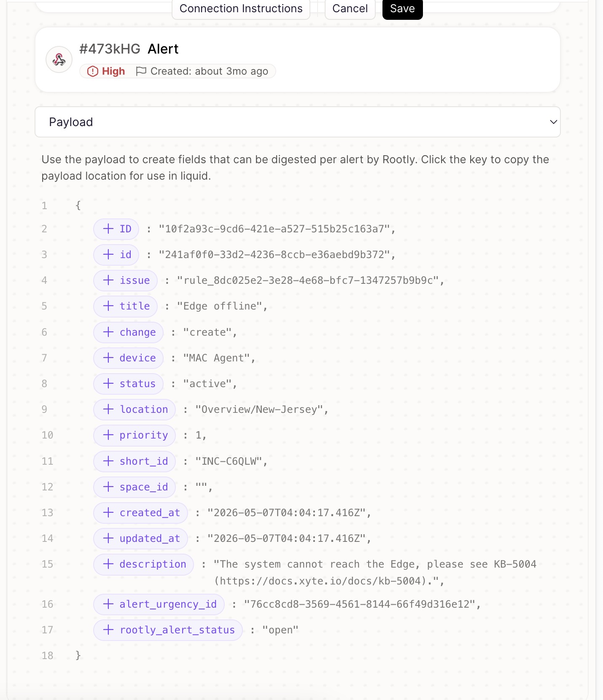Click plus icon on rootly_alert_status key

point(108,630)
